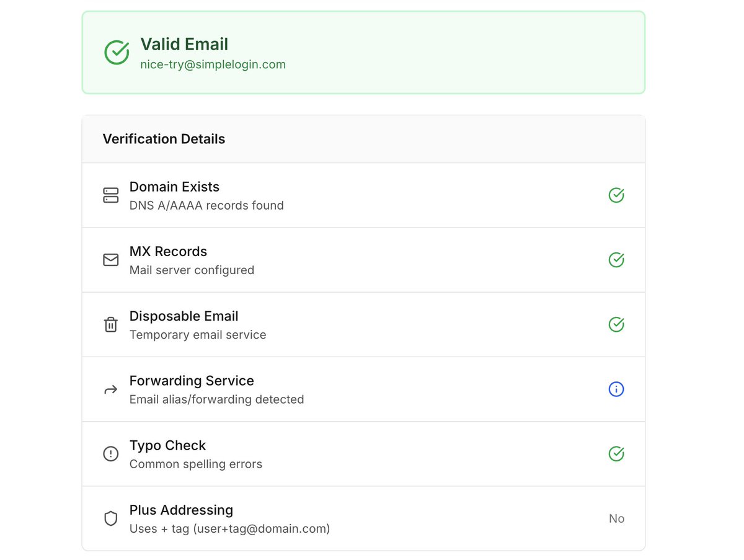Click the "Valid Email" heading

(184, 44)
